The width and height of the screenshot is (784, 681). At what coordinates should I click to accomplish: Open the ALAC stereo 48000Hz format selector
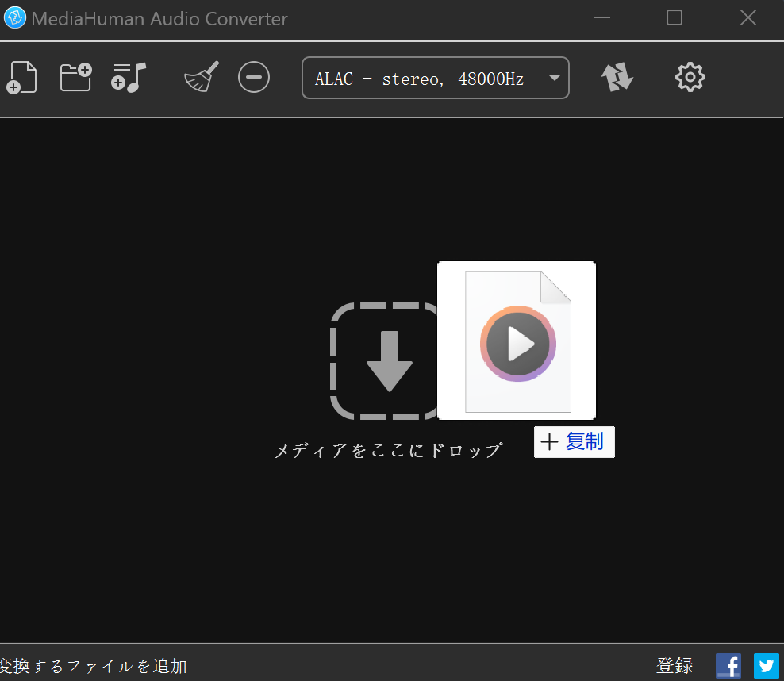(421, 79)
